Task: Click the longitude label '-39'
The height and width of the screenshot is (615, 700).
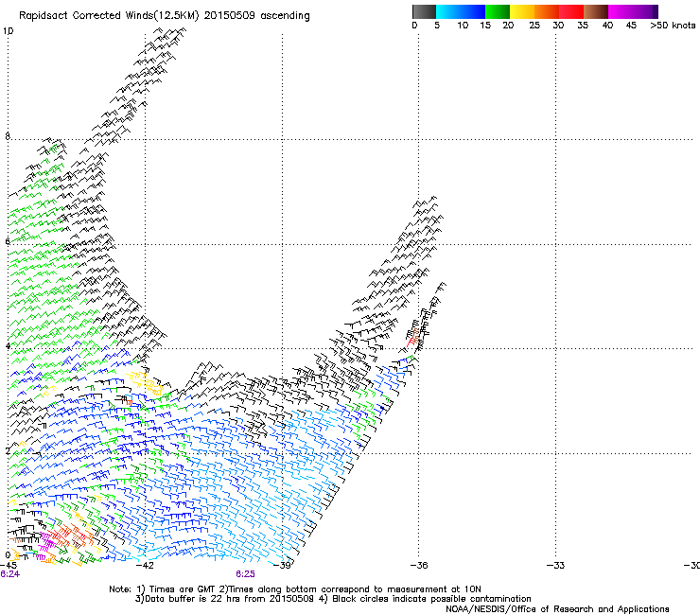Action: tap(282, 566)
